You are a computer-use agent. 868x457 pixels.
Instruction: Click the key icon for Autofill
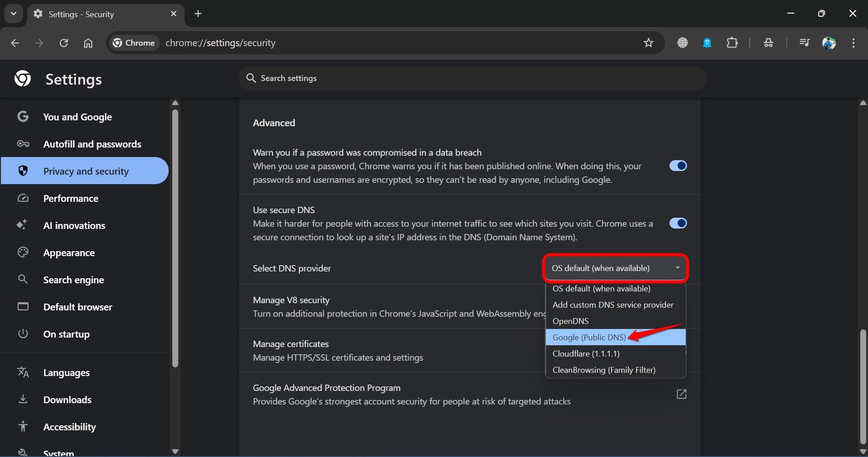[x=23, y=144]
